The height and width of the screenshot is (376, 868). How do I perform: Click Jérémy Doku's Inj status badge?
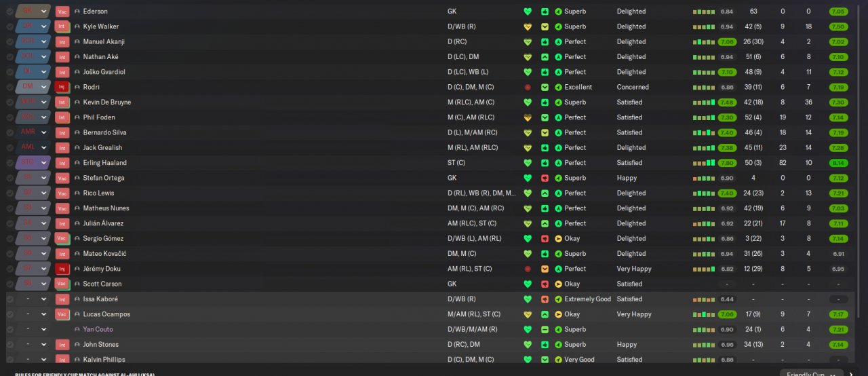[62, 269]
